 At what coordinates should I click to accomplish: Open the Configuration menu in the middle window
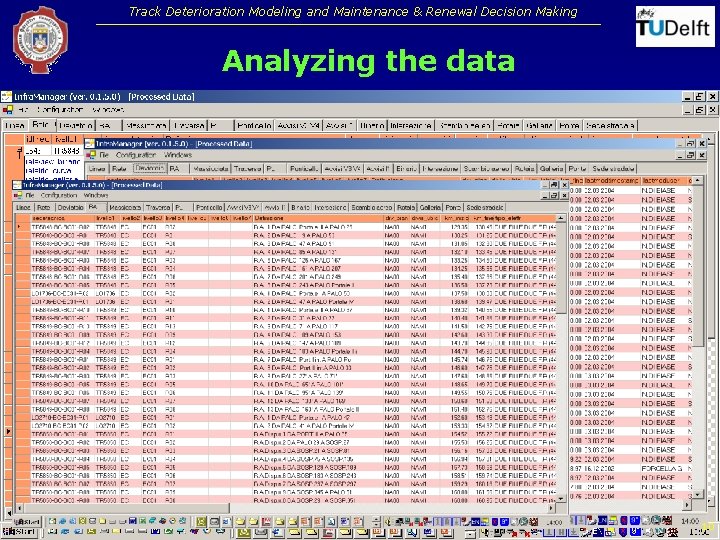(135, 155)
